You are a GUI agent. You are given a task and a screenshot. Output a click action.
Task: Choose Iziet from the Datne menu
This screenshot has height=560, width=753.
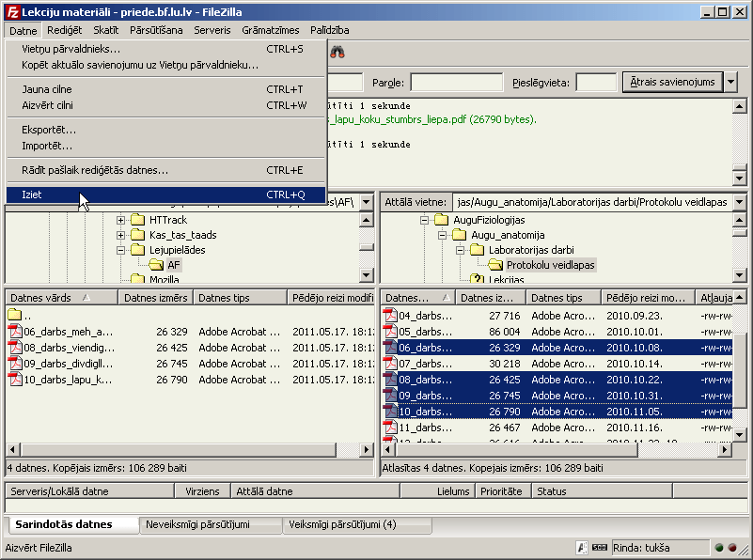(x=166, y=194)
